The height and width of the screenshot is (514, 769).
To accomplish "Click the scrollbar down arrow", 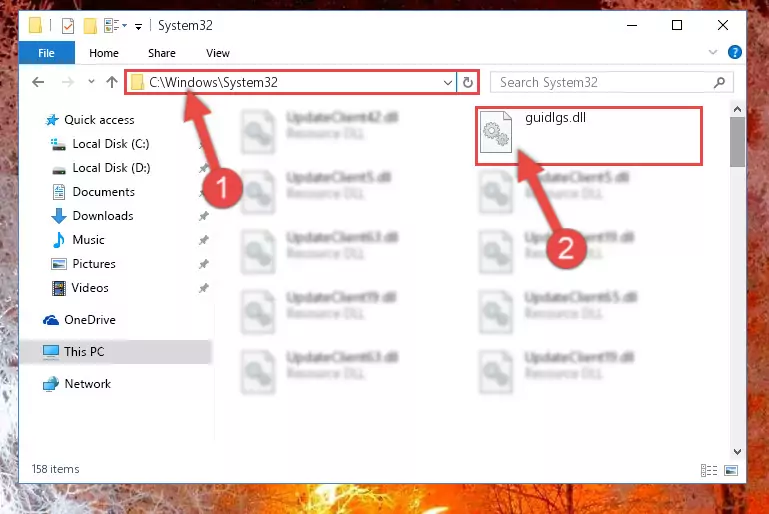I will tap(737, 451).
